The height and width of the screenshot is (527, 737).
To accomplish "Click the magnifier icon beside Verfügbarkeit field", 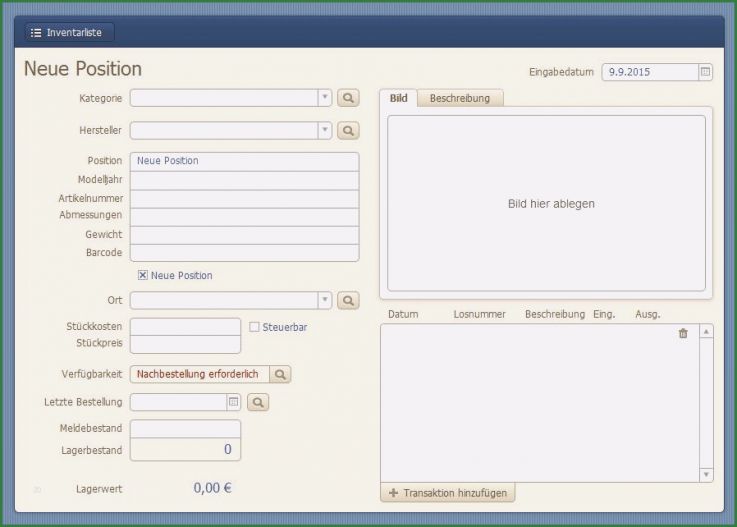I will (281, 374).
